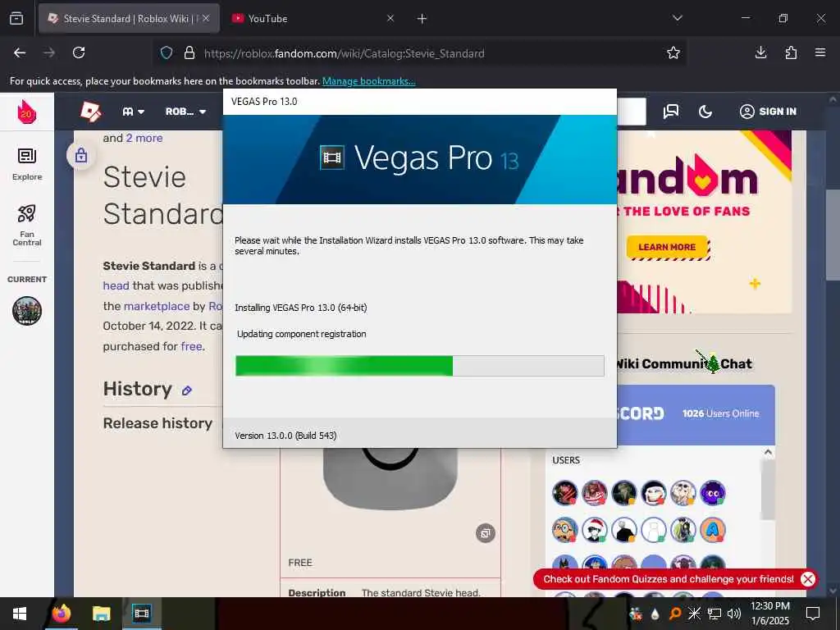Switch to Stevie Standard Roblox Wiki tab

[129, 18]
